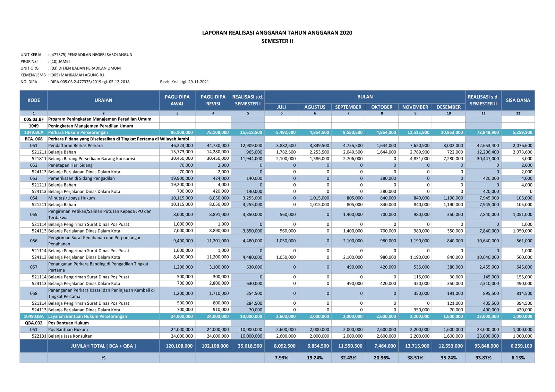Select November percentage '38.51%'
The width and height of the screenshot is (555, 392).
click(x=415, y=358)
